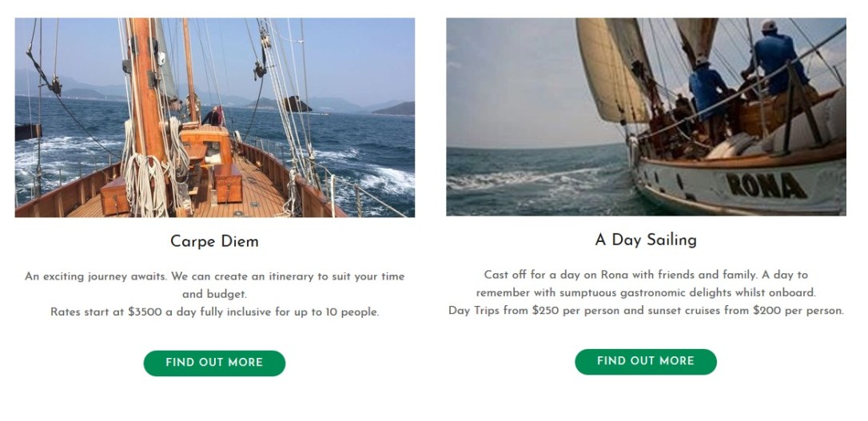The width and height of the screenshot is (868, 421).
Task: Click the RONA lettering on the hull
Action: 766,186
